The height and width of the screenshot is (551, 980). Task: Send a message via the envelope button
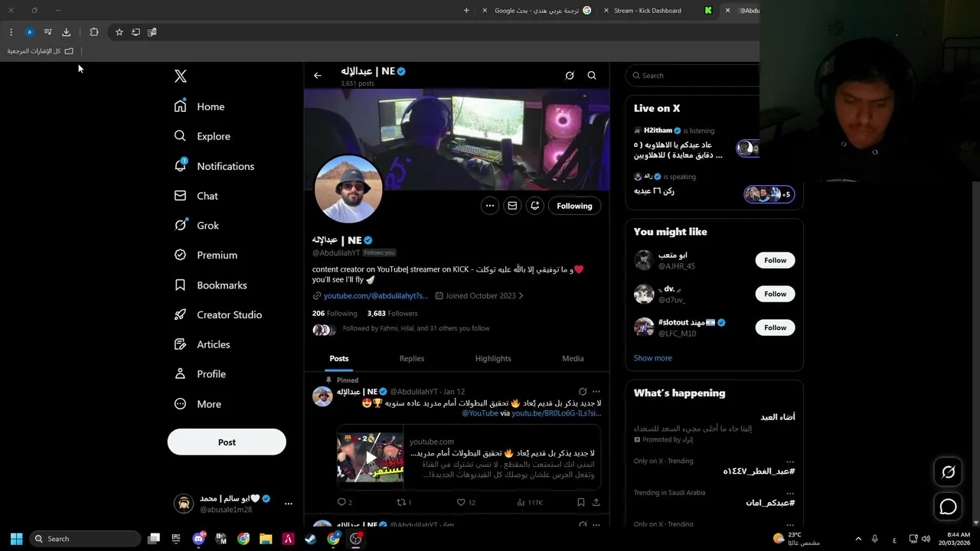512,206
